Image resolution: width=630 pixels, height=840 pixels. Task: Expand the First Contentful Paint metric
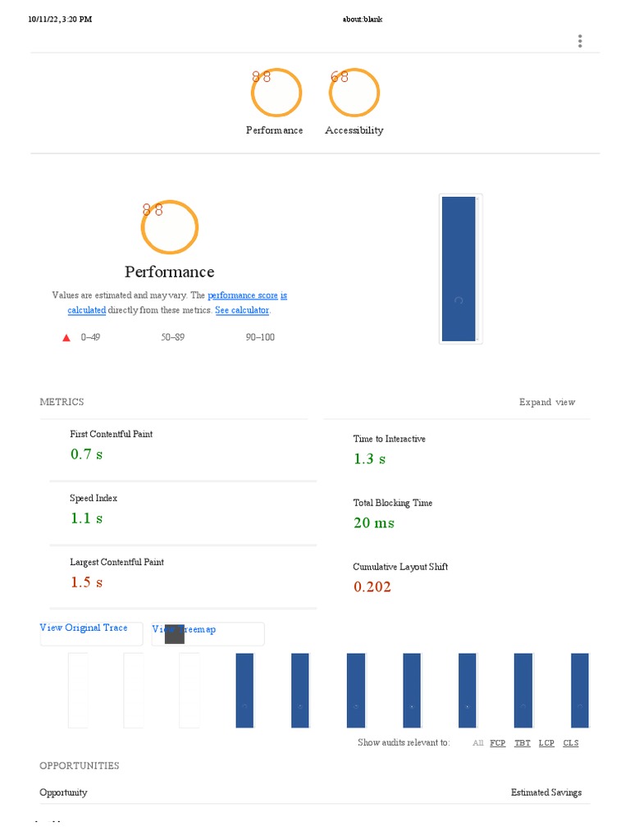pyautogui.click(x=111, y=434)
